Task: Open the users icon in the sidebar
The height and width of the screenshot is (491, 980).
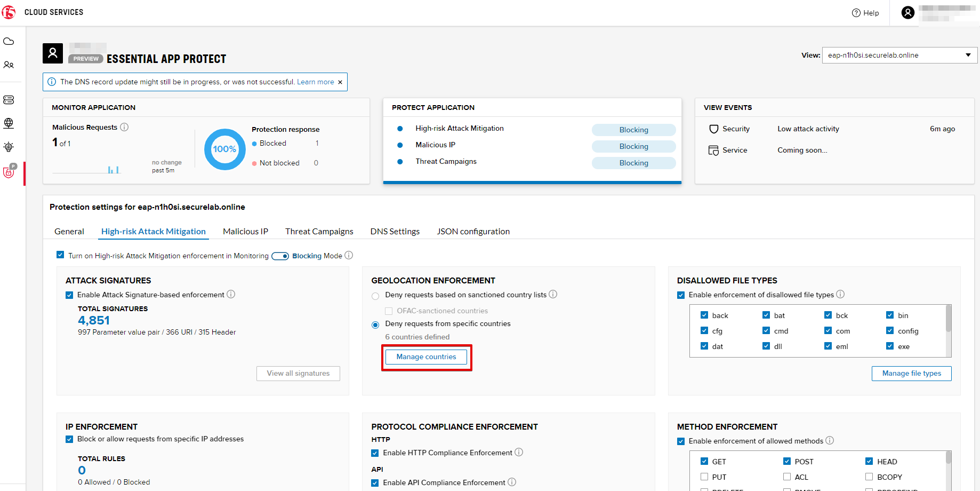Action: coord(9,65)
